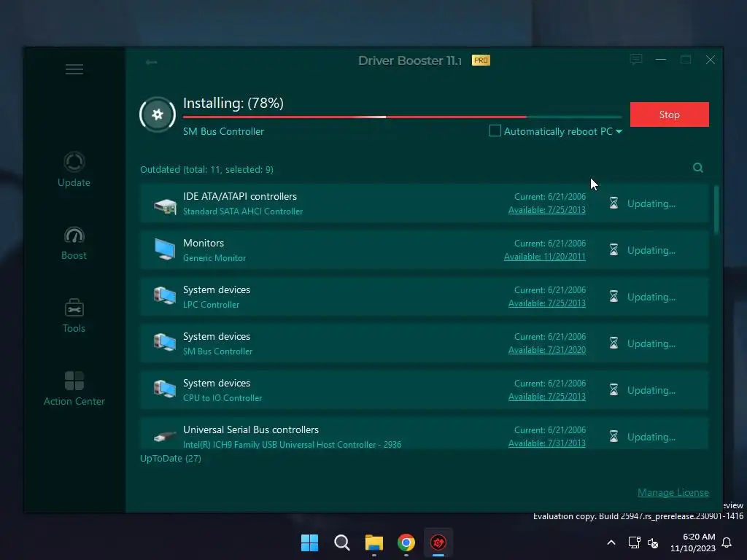Click hourglass icon on SM Bus Controller row
This screenshot has height=560, width=747.
click(614, 343)
